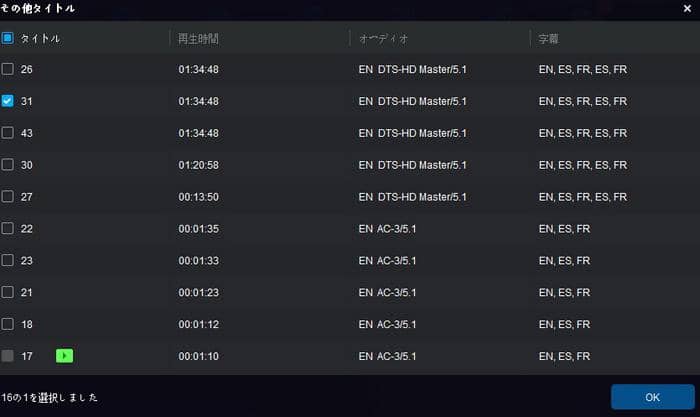Click the オーディオ column header
The width and height of the screenshot is (700, 417).
pos(384,39)
